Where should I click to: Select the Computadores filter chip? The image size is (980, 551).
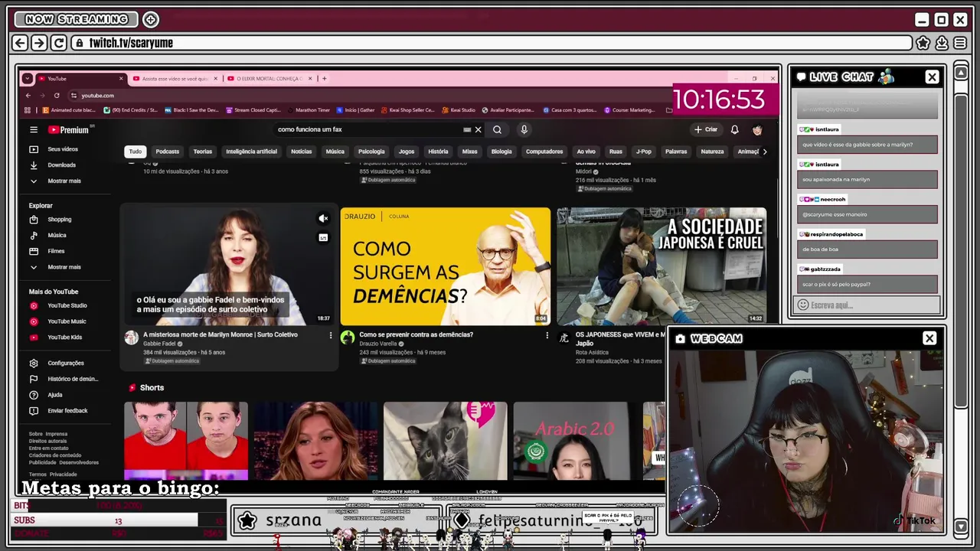[544, 152]
